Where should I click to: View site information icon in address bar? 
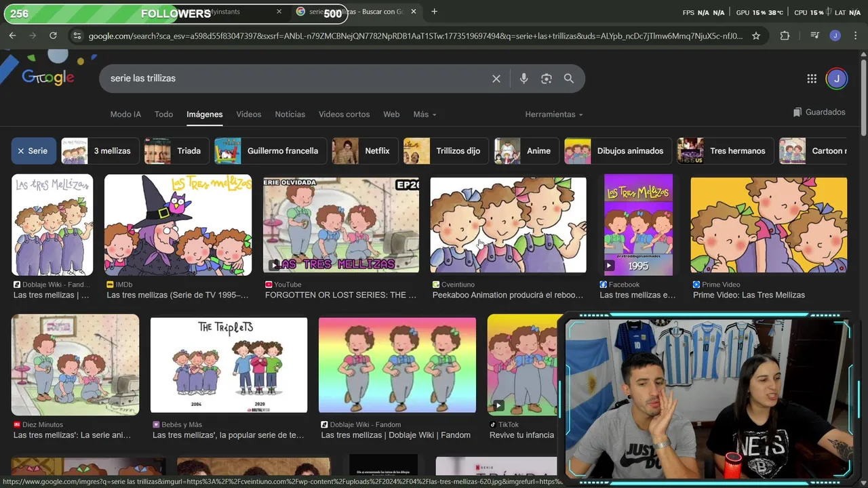(77, 36)
